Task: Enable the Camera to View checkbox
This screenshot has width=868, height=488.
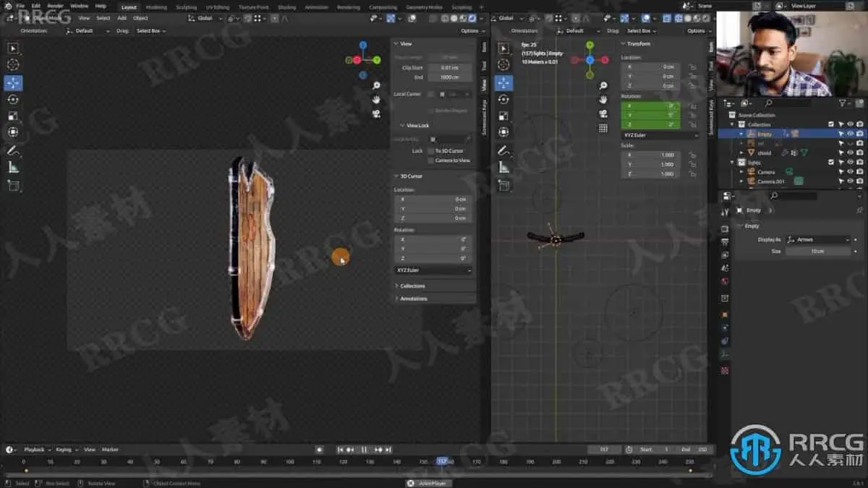Action: tap(430, 160)
